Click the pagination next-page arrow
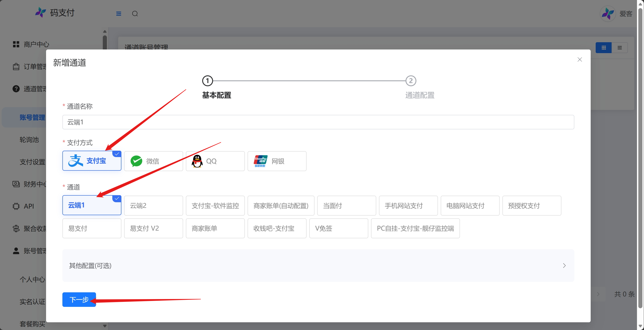The height and width of the screenshot is (330, 644). pyautogui.click(x=598, y=294)
